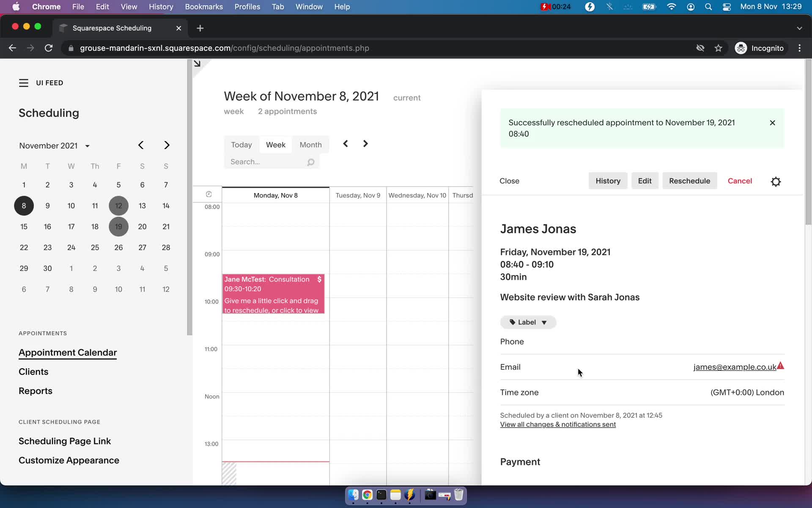This screenshot has width=812, height=508.
Task: Close the Squarespace Scheduling tab
Action: pos(178,28)
